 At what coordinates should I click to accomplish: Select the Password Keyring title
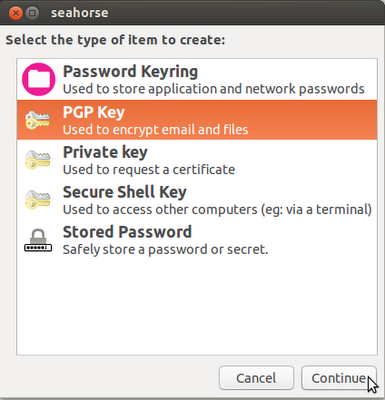pos(130,72)
